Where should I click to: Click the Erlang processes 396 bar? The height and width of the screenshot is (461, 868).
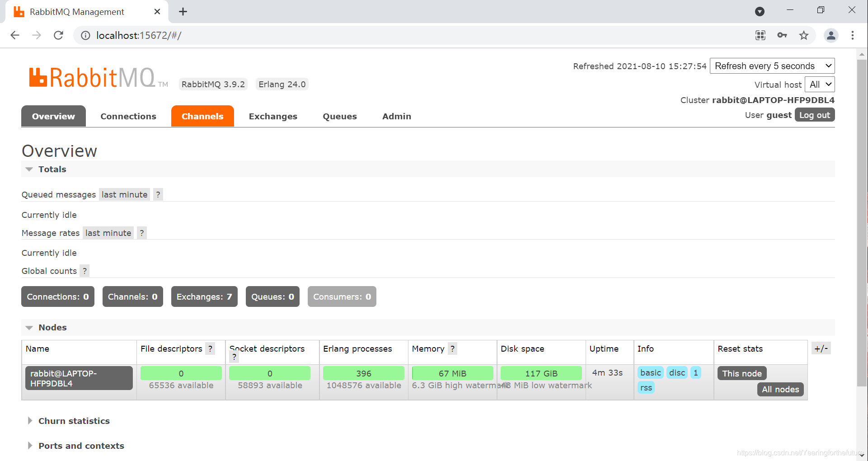364,373
